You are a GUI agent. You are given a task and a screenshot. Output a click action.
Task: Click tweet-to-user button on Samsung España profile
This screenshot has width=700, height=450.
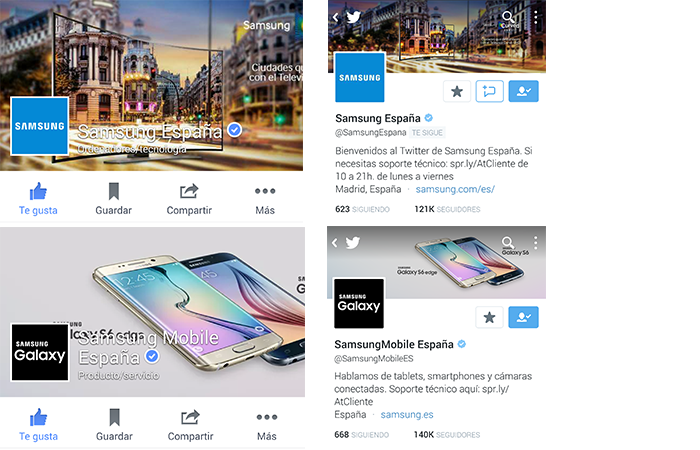pos(490,92)
